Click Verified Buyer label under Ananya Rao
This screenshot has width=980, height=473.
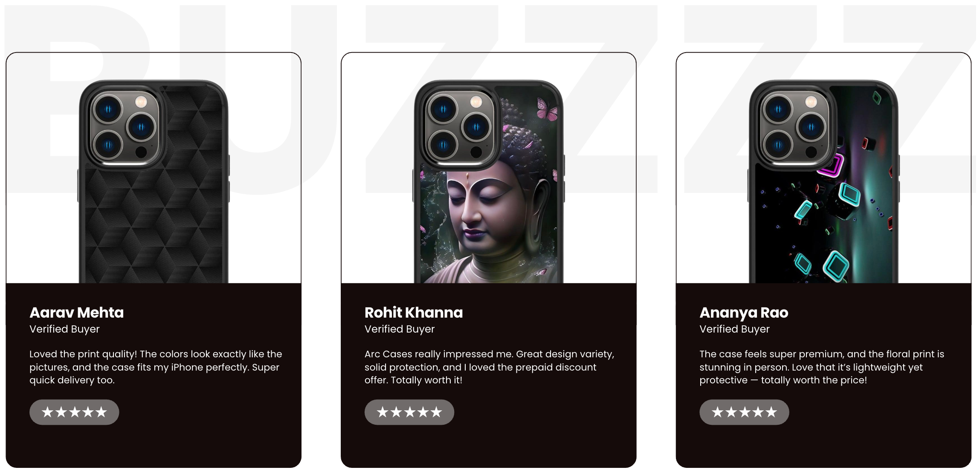[x=734, y=329]
